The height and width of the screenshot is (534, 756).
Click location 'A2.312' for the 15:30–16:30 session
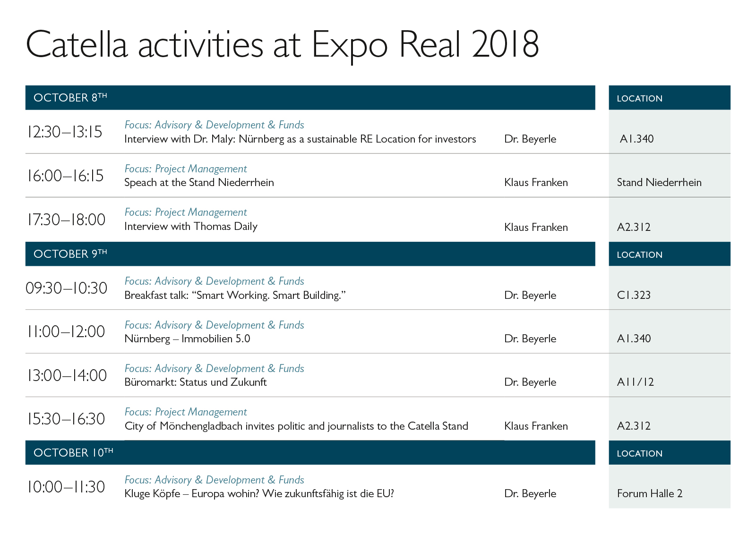click(634, 426)
